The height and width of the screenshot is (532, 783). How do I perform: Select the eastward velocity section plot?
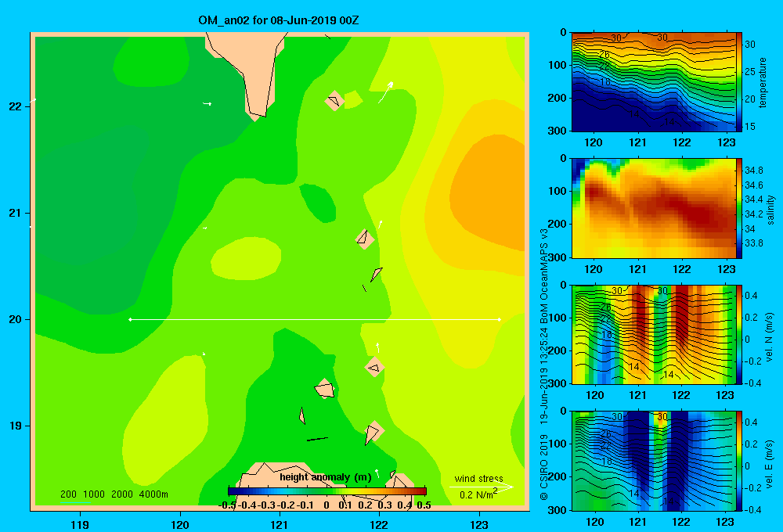pyautogui.click(x=653, y=461)
